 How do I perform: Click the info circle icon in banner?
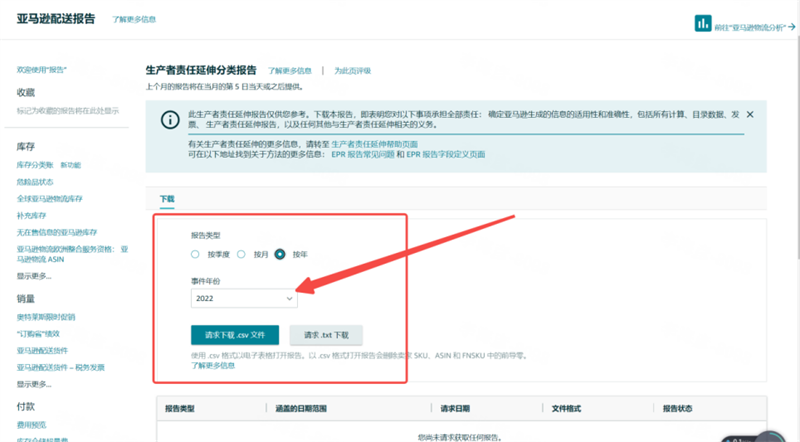coord(170,119)
